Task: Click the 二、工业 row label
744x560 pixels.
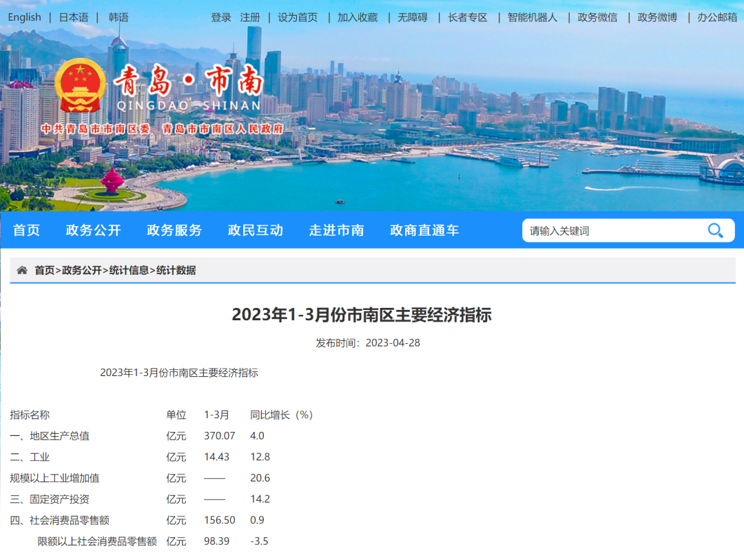Action: click(x=30, y=457)
